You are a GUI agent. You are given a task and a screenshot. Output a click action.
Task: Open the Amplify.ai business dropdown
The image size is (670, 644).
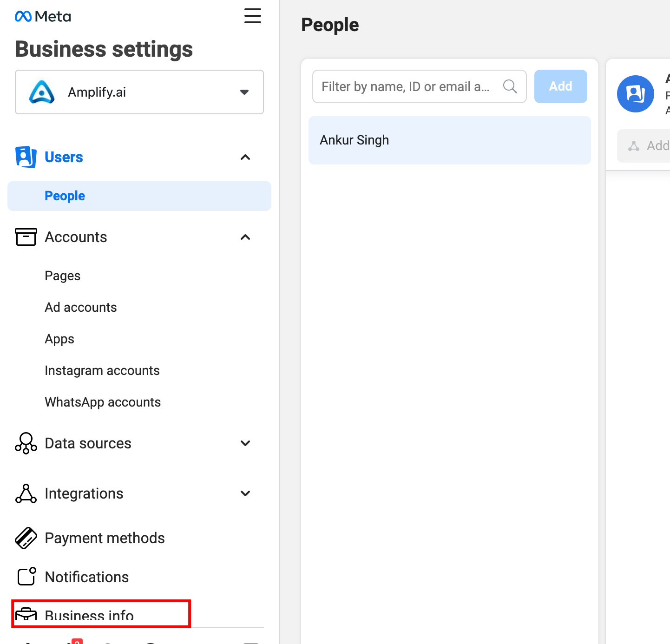tap(139, 92)
